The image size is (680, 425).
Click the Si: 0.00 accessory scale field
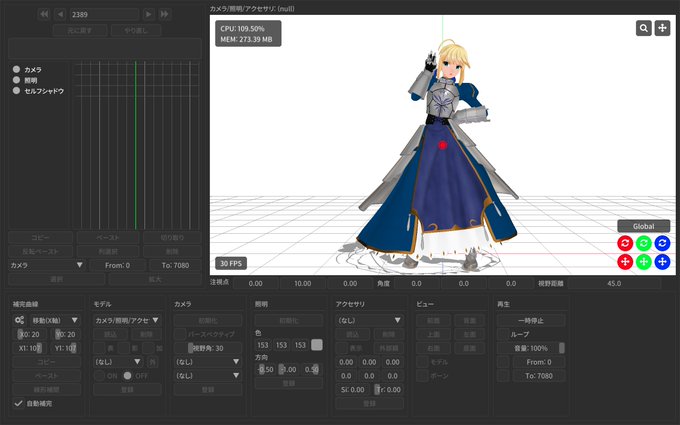353,389
